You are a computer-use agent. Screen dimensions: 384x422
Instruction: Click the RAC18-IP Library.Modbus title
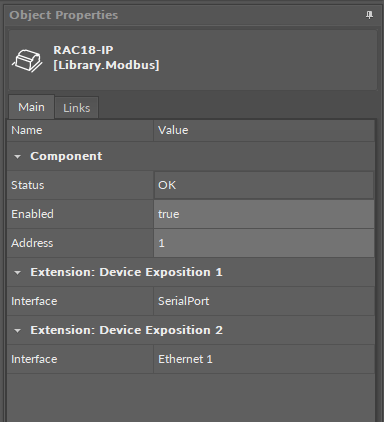click(x=106, y=57)
